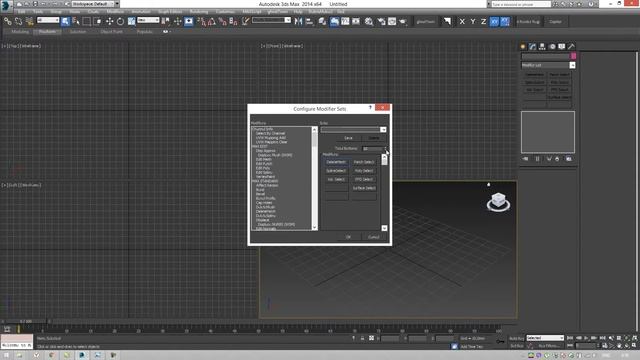Open the Material Editor icon
Image resolution: width=640 pixels, height=360 pixels.
pos(369,21)
